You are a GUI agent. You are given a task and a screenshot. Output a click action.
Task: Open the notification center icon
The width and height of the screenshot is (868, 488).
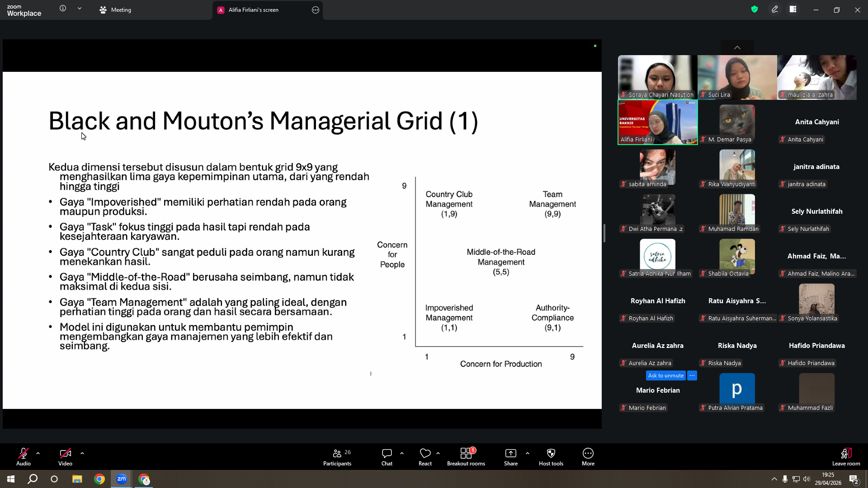coord(854,479)
